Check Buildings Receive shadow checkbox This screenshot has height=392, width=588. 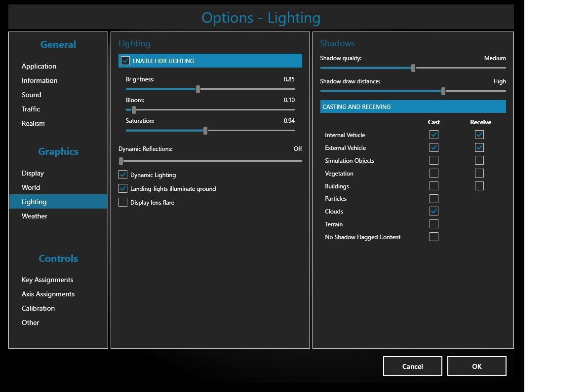click(x=479, y=186)
